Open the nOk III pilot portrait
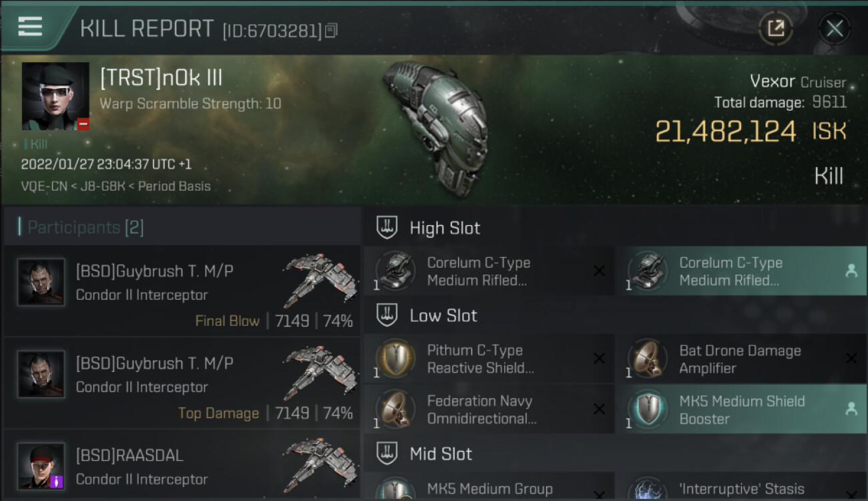The image size is (868, 501). point(55,96)
